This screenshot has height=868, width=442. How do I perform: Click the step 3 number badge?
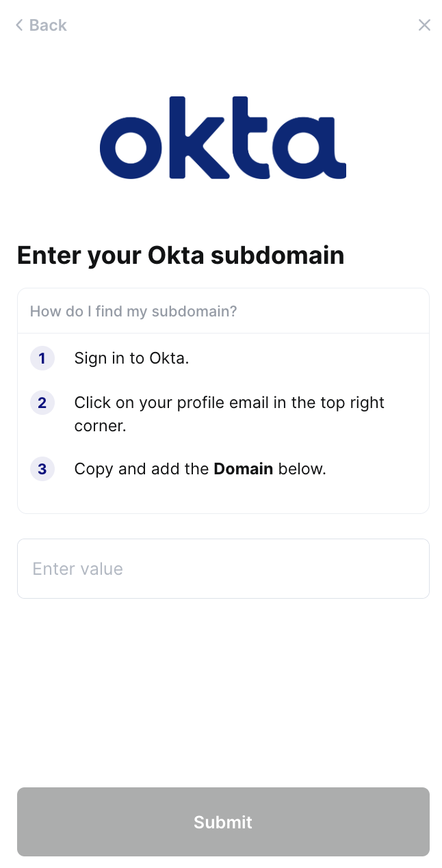tap(42, 470)
